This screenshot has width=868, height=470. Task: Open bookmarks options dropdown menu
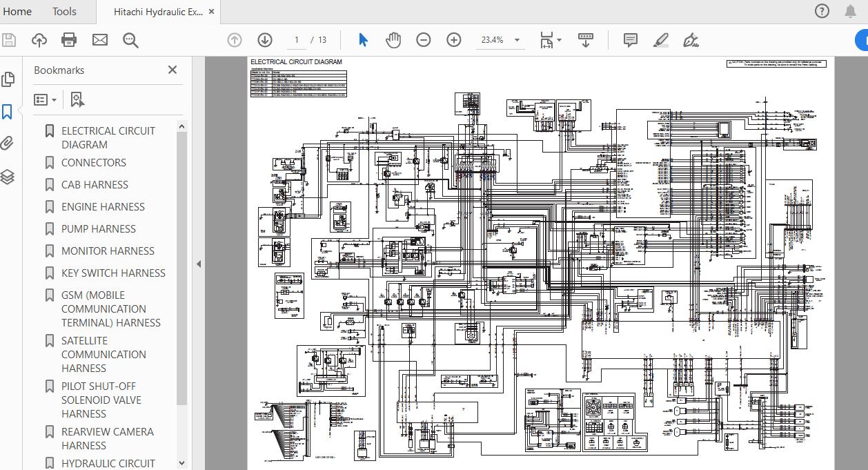pyautogui.click(x=46, y=100)
